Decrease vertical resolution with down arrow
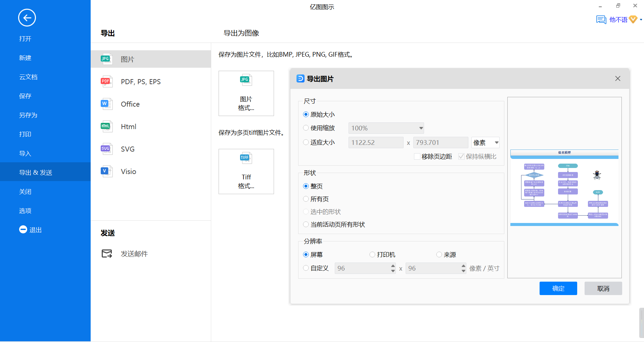This screenshot has height=342, width=644. click(x=463, y=271)
